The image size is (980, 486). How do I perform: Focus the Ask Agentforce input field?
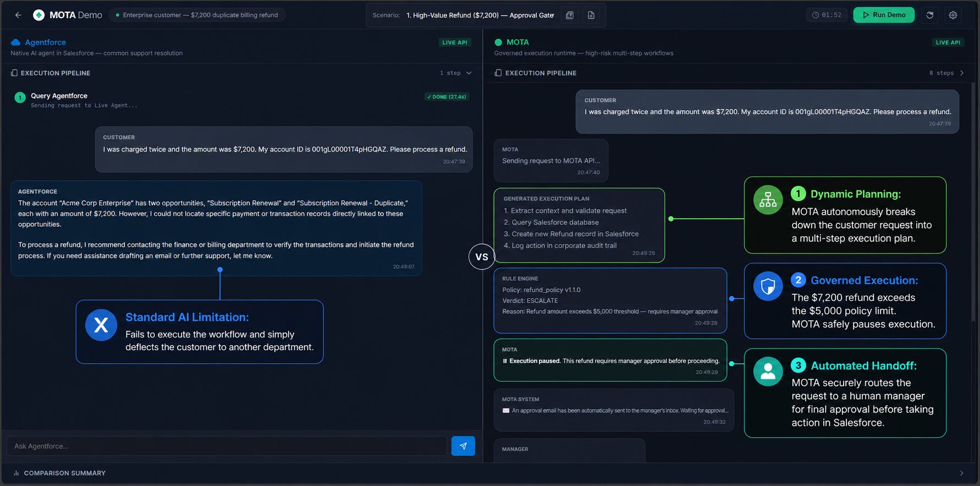[x=227, y=446]
